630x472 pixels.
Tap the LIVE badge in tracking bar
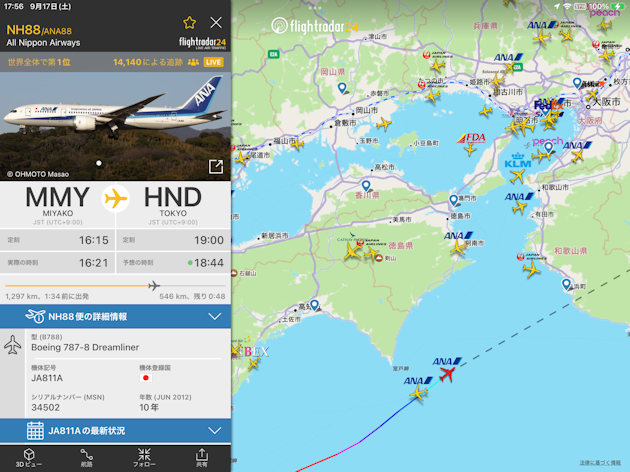click(213, 62)
